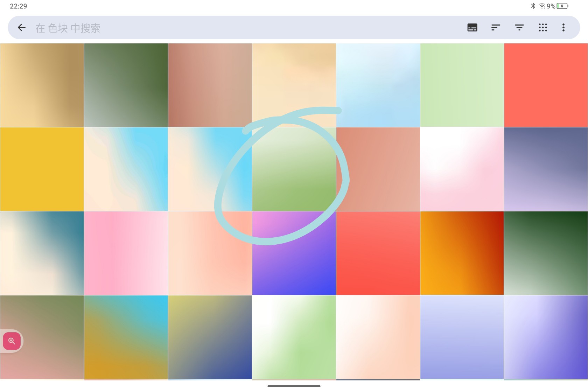Open the sort order icon

496,28
